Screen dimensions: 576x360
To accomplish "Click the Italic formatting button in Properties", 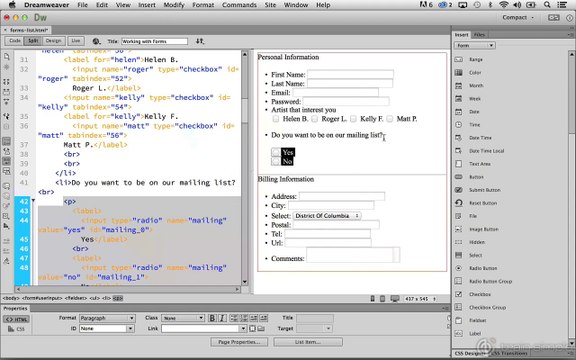I will (222, 318).
